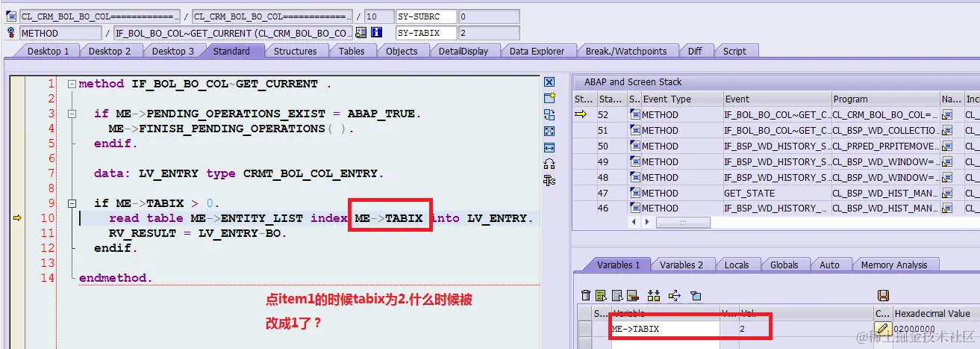The width and height of the screenshot is (980, 349).
Task: Click the blue information icon in header
Action: click(x=377, y=33)
